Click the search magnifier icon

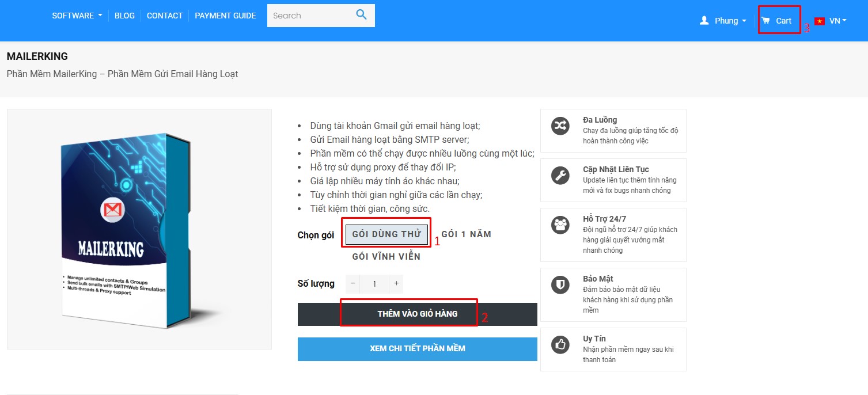(361, 15)
